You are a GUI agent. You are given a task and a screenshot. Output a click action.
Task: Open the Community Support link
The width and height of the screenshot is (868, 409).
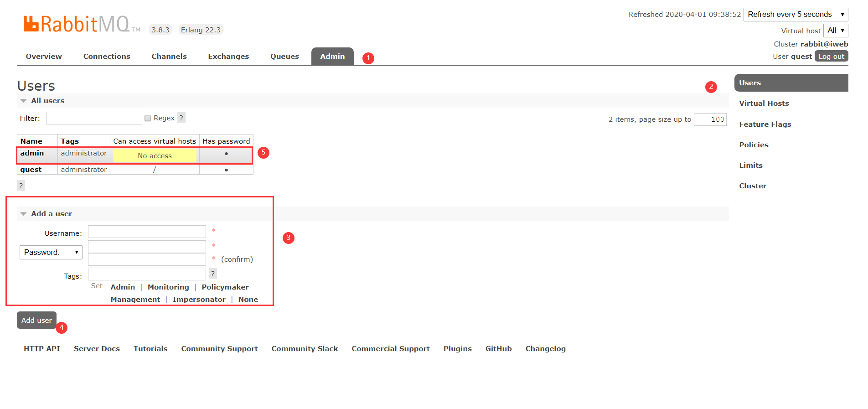pos(219,349)
